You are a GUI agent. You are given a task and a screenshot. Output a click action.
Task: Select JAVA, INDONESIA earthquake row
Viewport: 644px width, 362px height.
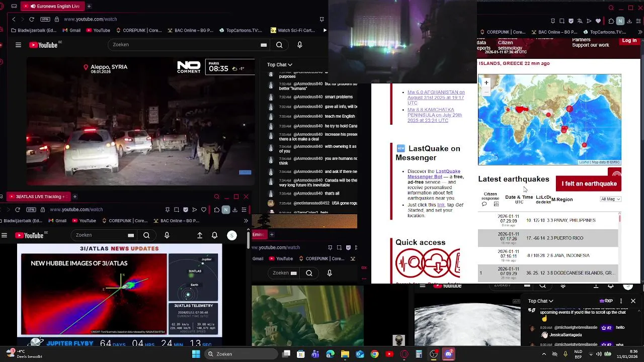point(548,255)
